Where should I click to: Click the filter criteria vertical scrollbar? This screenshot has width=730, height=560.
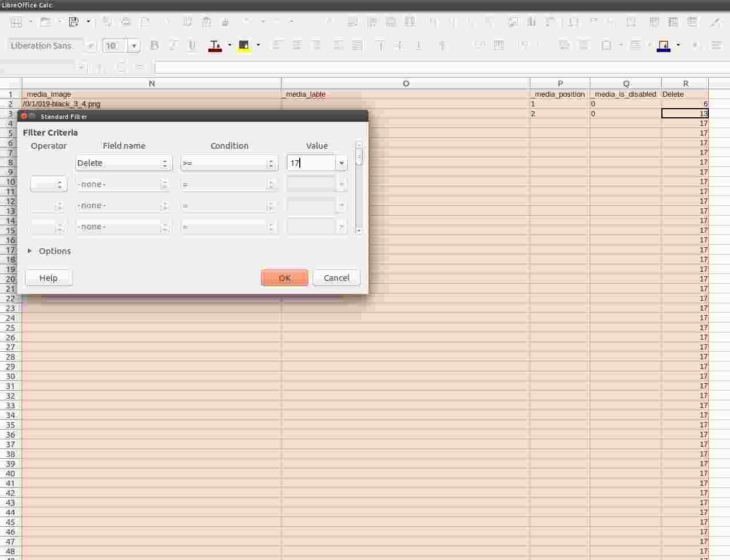pyautogui.click(x=359, y=188)
